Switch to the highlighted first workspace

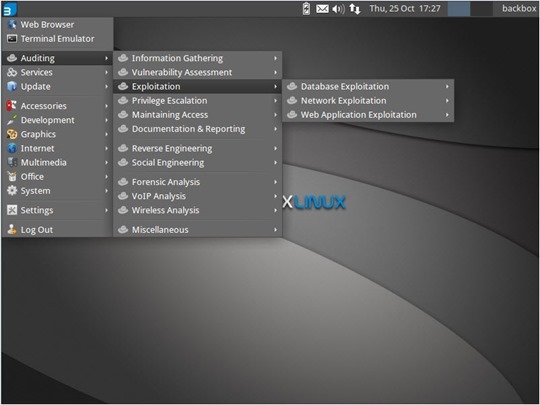point(459,9)
